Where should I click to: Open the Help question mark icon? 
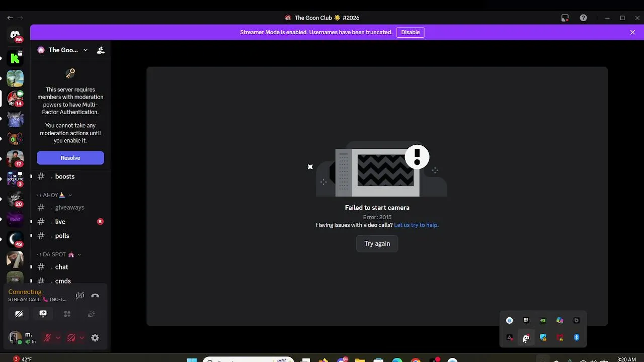(583, 18)
